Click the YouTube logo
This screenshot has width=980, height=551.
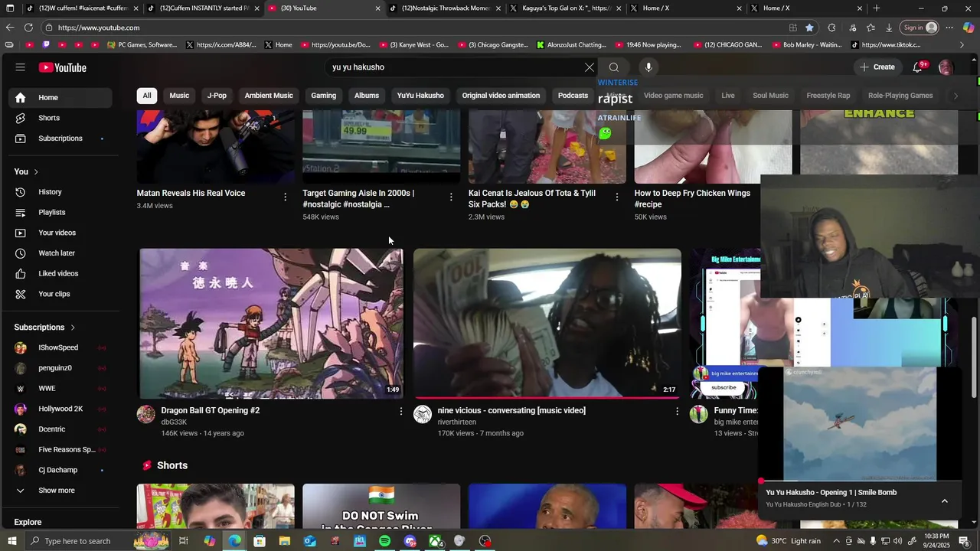click(63, 67)
